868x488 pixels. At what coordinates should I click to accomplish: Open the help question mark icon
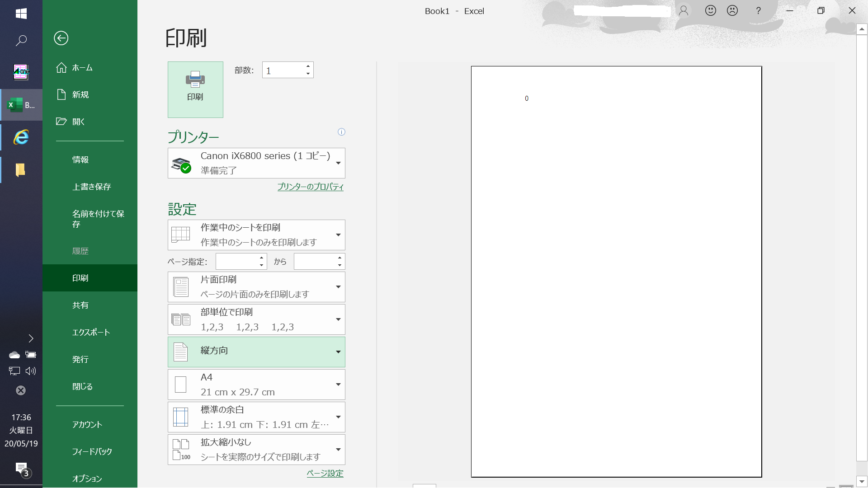coord(759,10)
